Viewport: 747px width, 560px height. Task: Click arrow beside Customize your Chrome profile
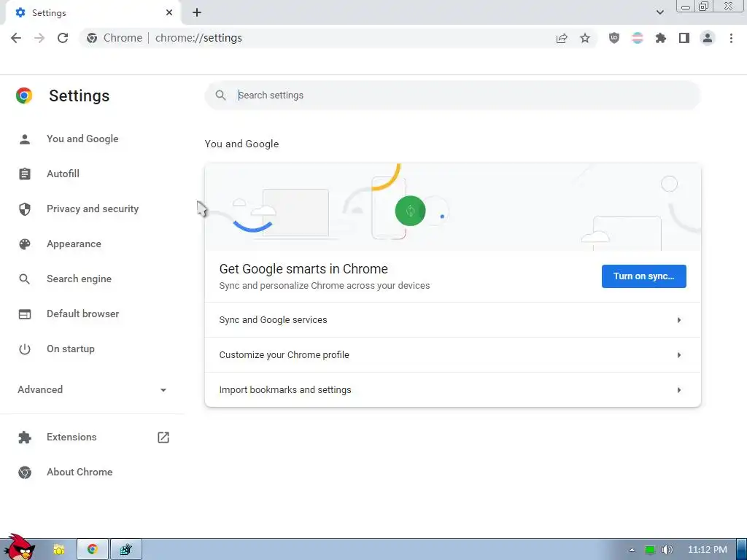(x=679, y=355)
